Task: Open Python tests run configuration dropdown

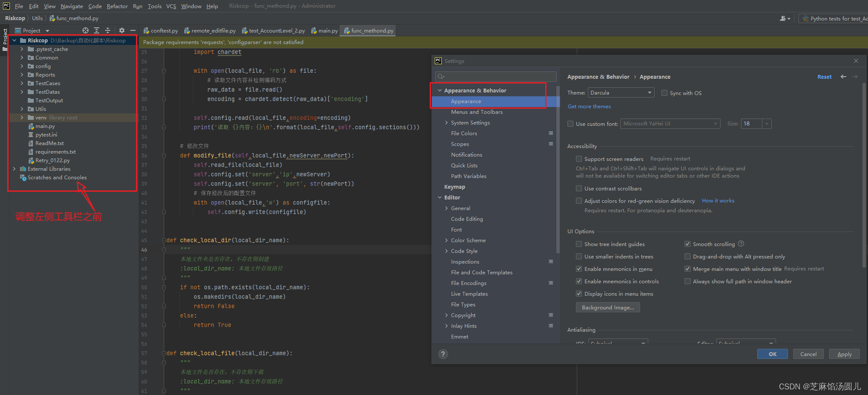Action: click(834, 18)
